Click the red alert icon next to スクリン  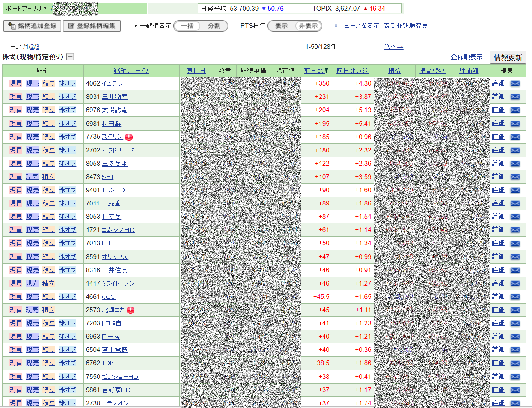click(129, 137)
